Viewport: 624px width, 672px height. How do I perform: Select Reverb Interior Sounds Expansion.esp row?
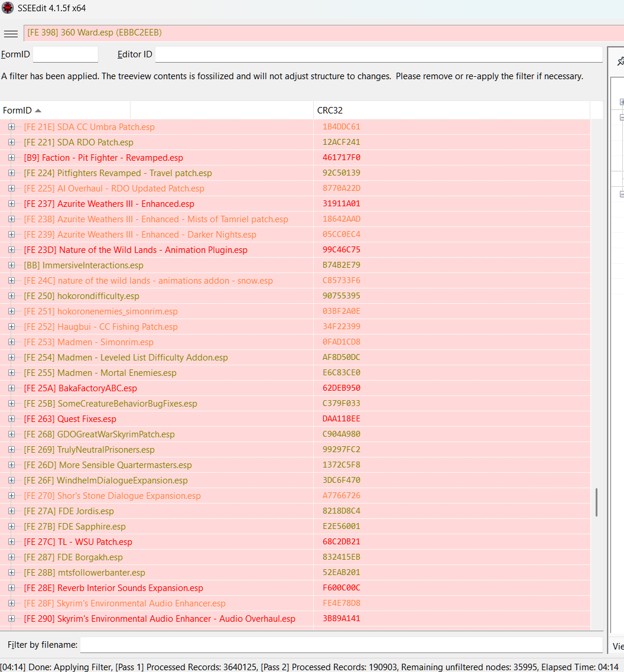pyautogui.click(x=295, y=588)
